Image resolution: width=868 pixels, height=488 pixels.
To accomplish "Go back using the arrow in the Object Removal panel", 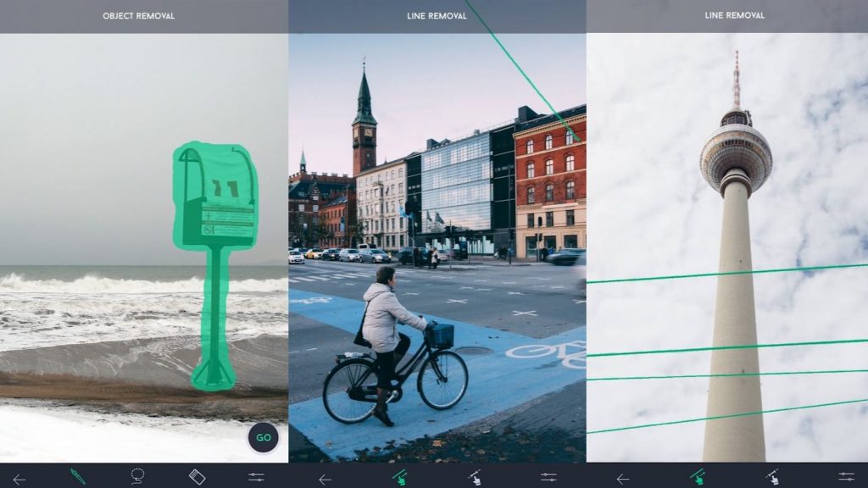I will click(19, 480).
